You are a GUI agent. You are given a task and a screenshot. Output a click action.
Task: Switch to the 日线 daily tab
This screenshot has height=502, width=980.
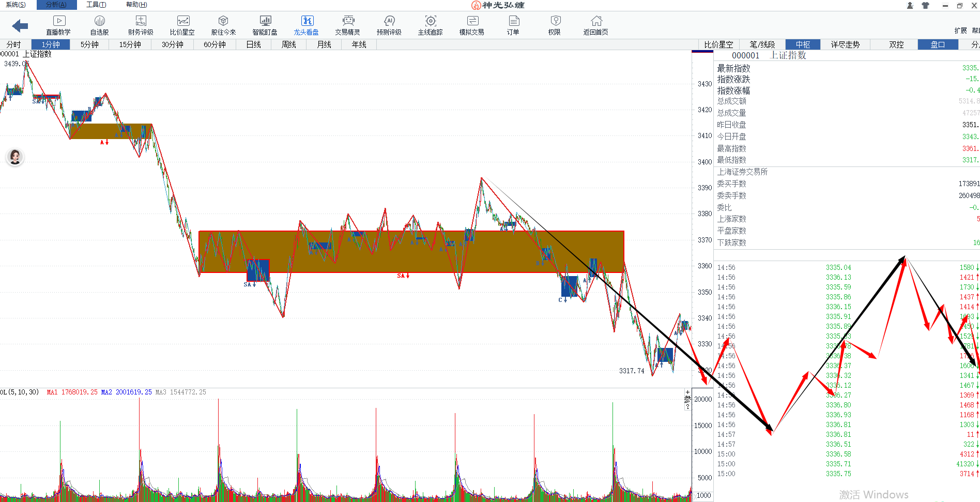tap(253, 44)
